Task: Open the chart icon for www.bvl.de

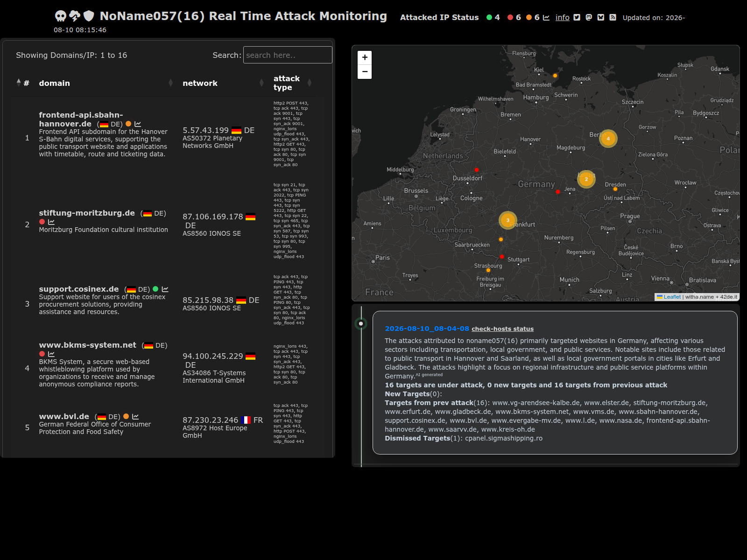Action: pyautogui.click(x=135, y=417)
